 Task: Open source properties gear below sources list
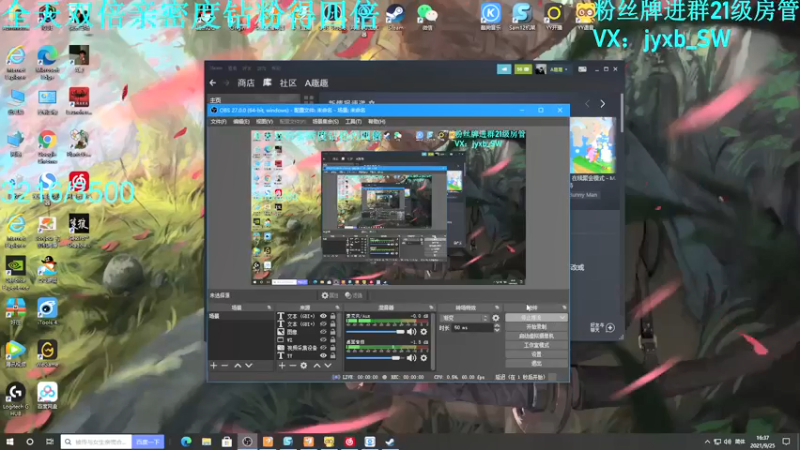pyautogui.click(x=304, y=365)
